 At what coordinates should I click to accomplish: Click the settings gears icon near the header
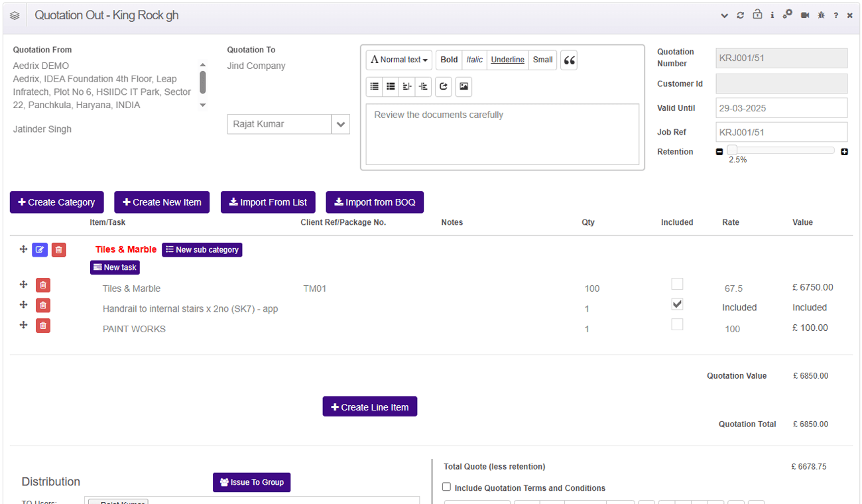[788, 15]
